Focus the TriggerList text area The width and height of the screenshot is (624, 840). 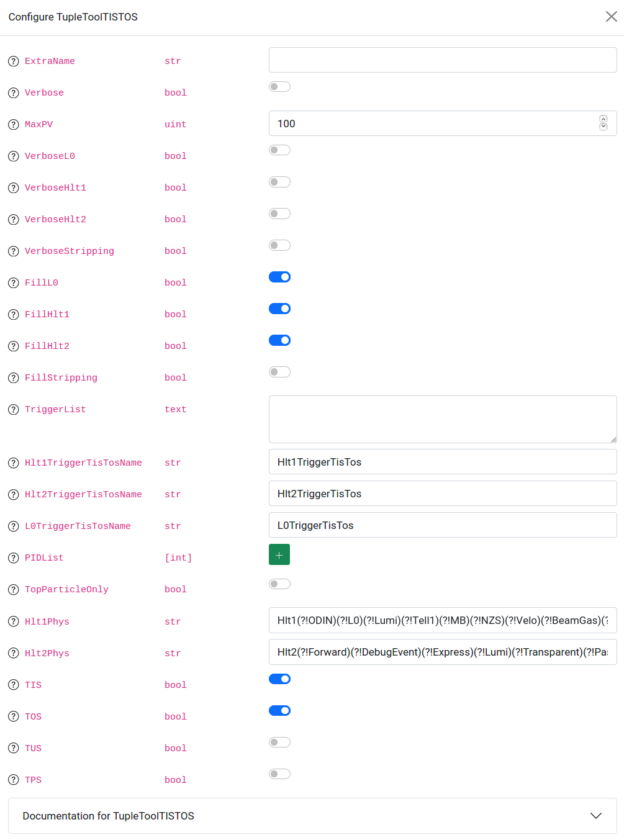443,419
